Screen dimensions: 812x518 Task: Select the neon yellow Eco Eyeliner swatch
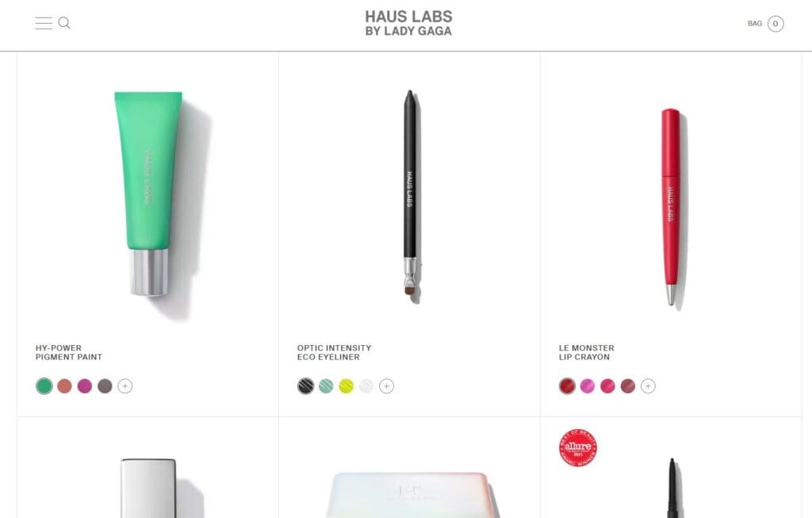pyautogui.click(x=346, y=386)
